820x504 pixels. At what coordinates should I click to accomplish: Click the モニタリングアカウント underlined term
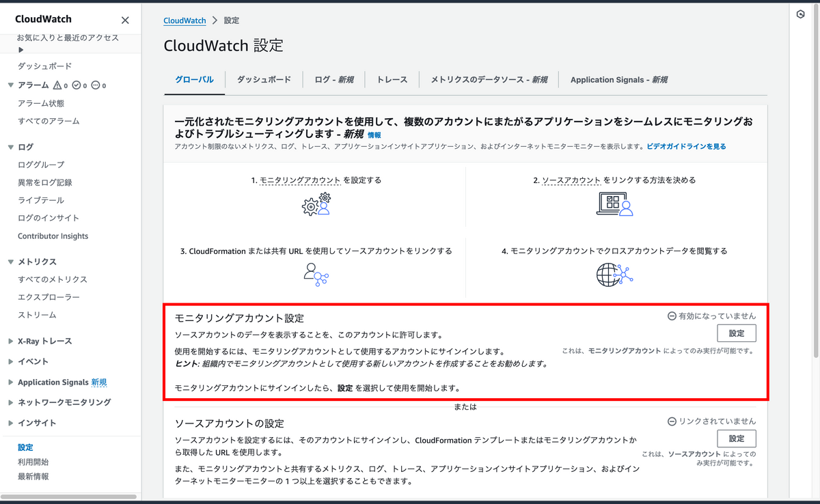300,180
